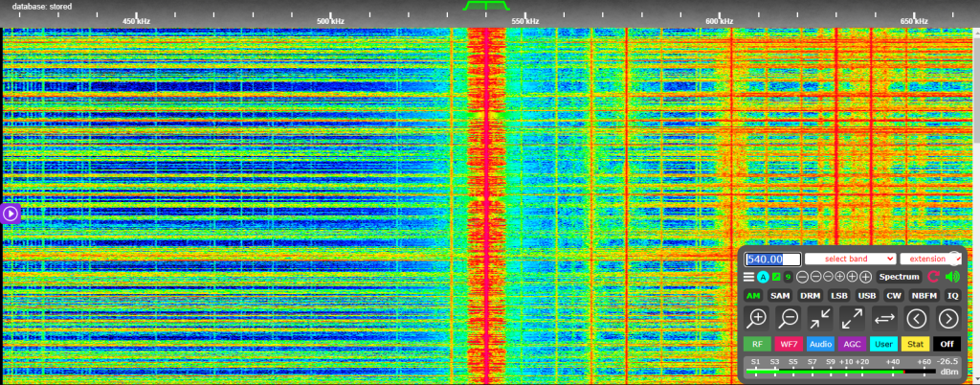Page waterfall left with the circled arrow
This screenshot has width=980, height=385.
(x=917, y=319)
